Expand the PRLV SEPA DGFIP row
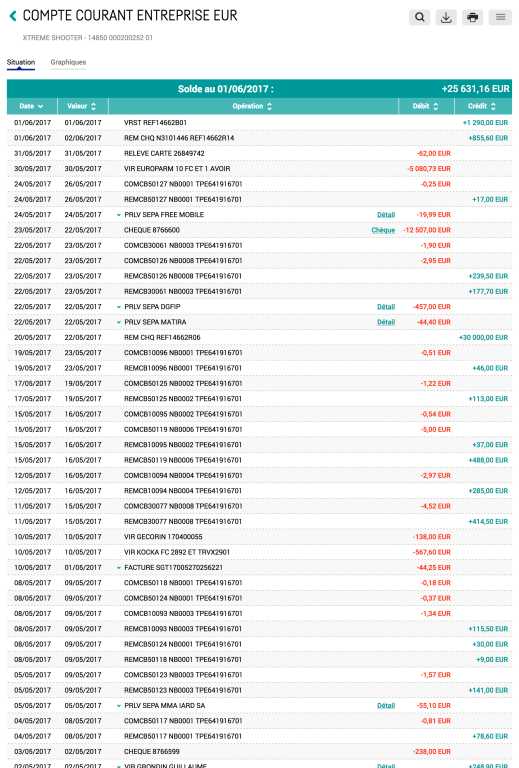The image size is (519, 768). [x=118, y=307]
